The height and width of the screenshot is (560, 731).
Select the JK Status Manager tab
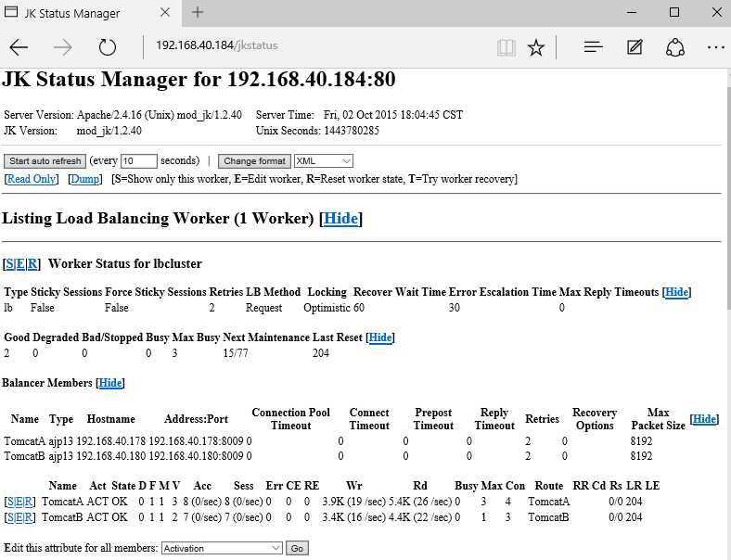tap(91, 13)
